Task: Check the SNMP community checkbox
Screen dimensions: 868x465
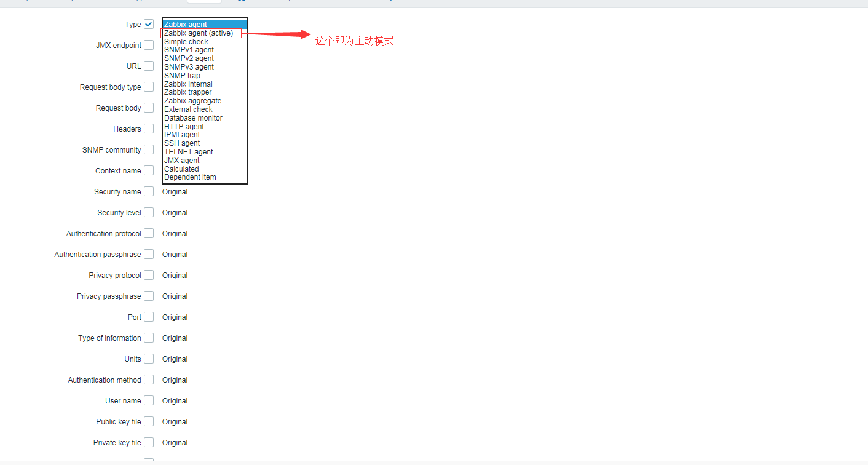Action: pos(149,149)
